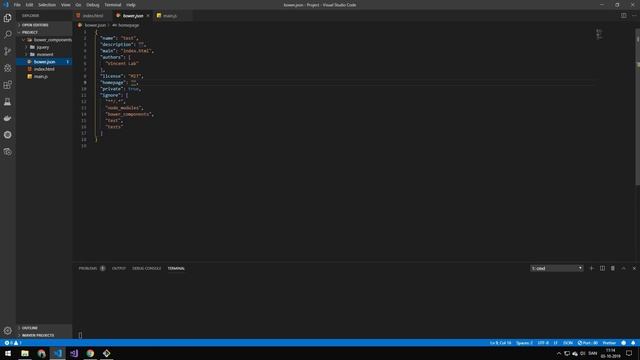Maximize the terminal panel with up chevron
This screenshot has width=640, height=360.
[x=623, y=268]
